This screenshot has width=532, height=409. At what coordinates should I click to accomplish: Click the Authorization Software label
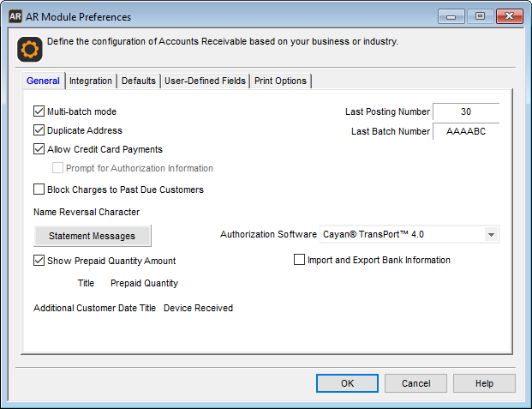click(268, 234)
